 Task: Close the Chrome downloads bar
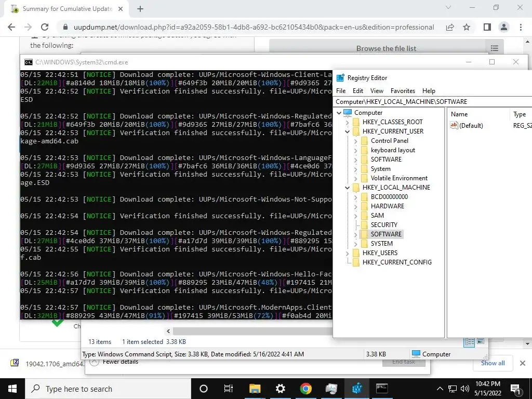[x=523, y=363]
